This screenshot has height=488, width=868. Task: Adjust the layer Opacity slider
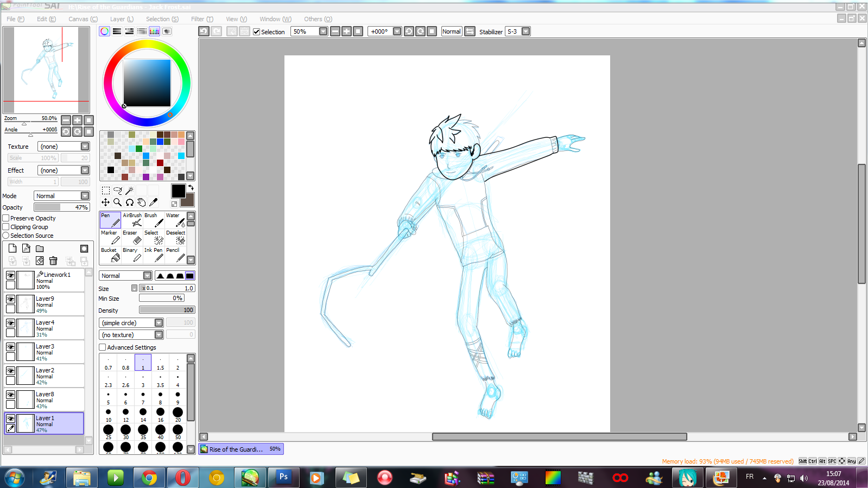click(x=61, y=207)
